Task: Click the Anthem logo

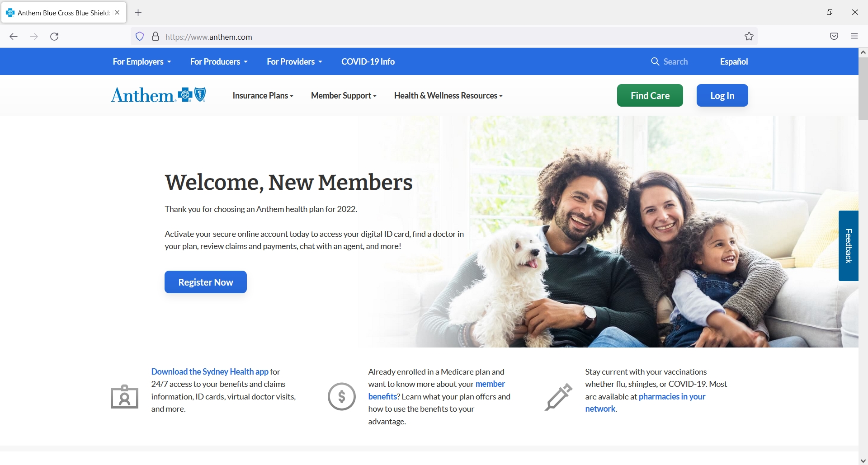Action: click(x=159, y=95)
